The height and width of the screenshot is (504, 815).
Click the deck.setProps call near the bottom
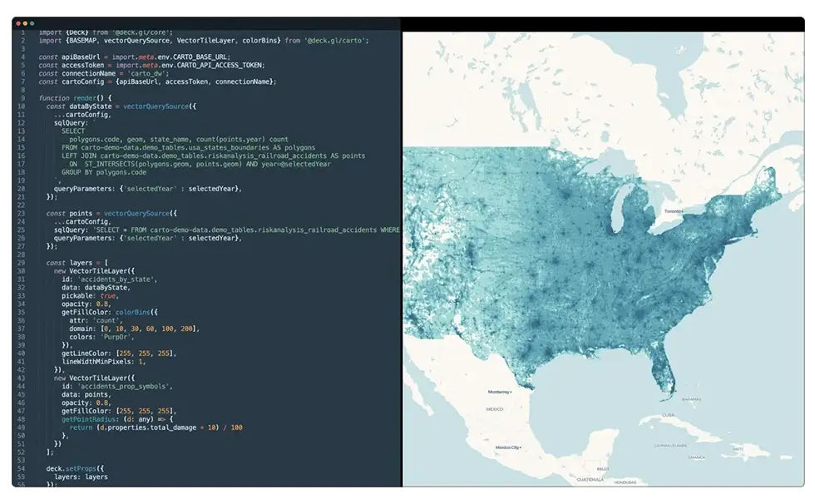(73, 469)
